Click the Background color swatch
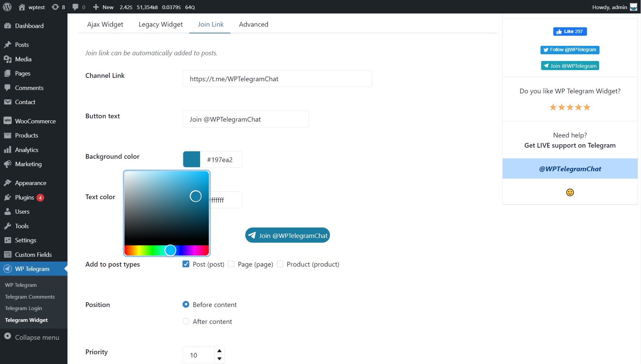 point(192,159)
